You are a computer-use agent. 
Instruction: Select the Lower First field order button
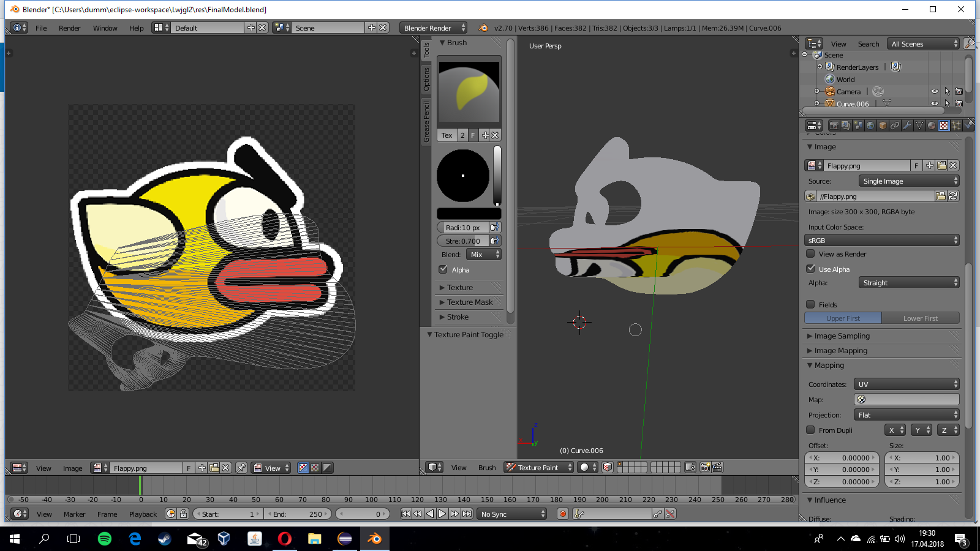[921, 318]
